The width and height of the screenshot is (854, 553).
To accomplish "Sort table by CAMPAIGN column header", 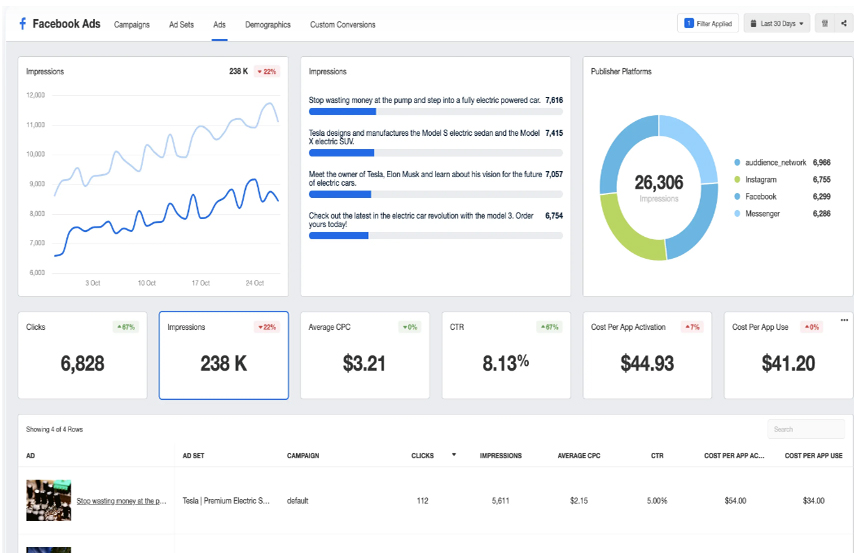I will tap(303, 455).
